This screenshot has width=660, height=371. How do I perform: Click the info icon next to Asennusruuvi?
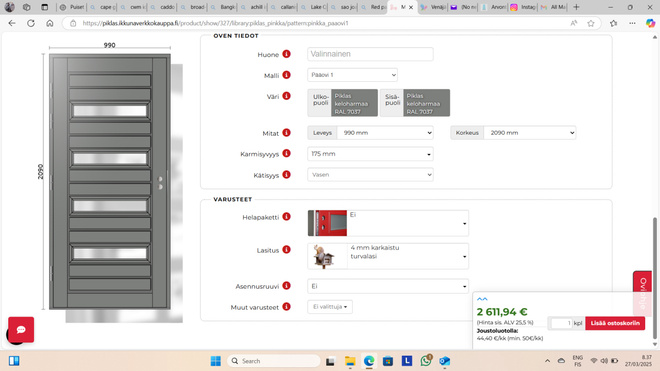click(287, 286)
